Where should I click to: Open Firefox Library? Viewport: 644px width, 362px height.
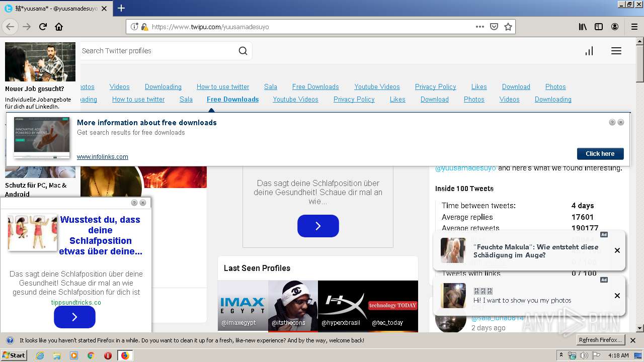click(583, 27)
